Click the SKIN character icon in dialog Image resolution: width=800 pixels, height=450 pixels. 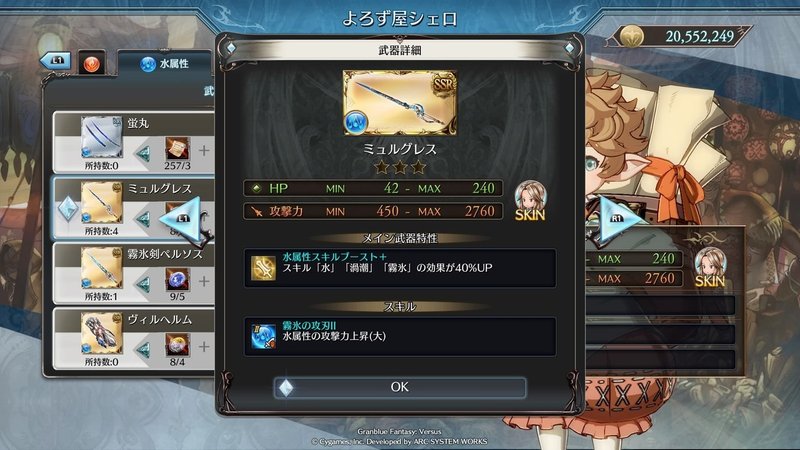(530, 201)
